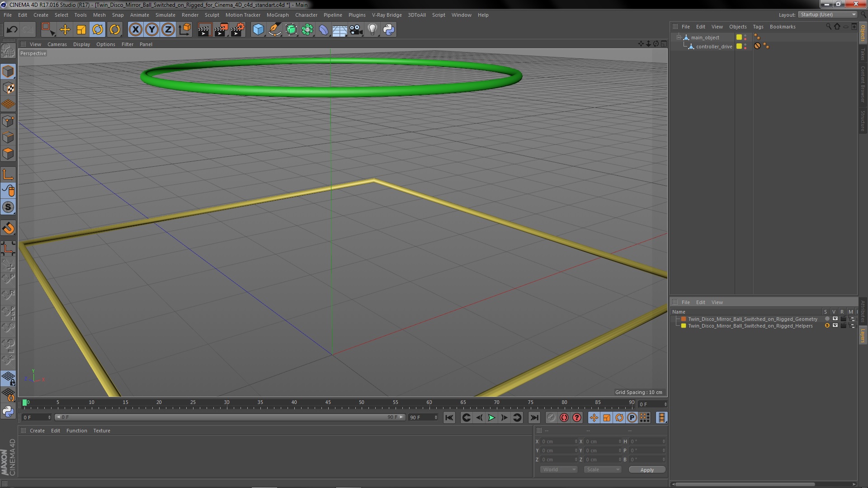The width and height of the screenshot is (868, 488).
Task: Open the World coordinate dropdown
Action: tap(559, 469)
